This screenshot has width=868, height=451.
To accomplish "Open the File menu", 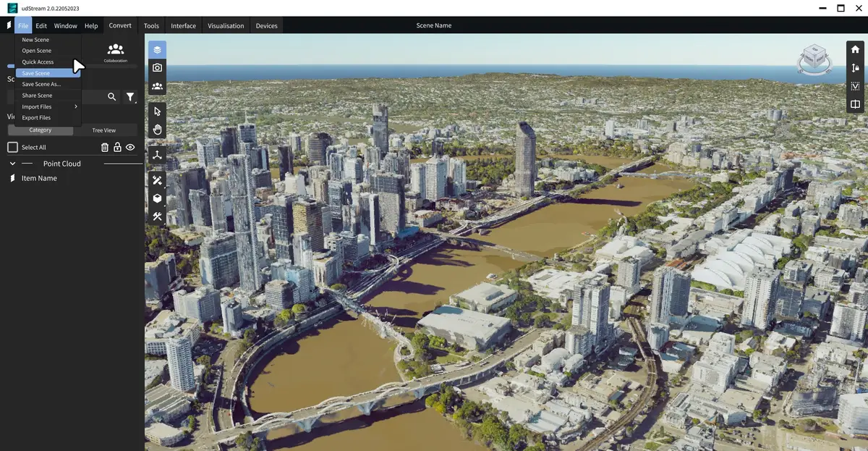I will click(x=23, y=25).
